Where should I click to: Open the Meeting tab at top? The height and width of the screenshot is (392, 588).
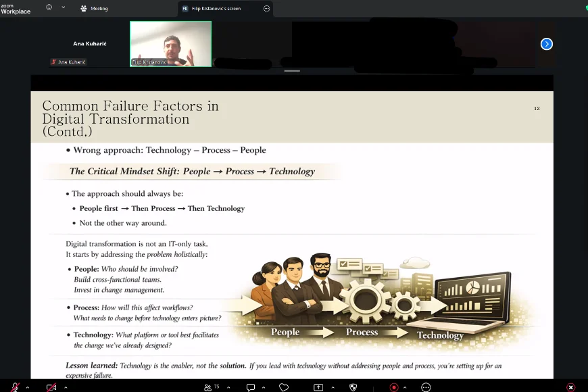(94, 8)
